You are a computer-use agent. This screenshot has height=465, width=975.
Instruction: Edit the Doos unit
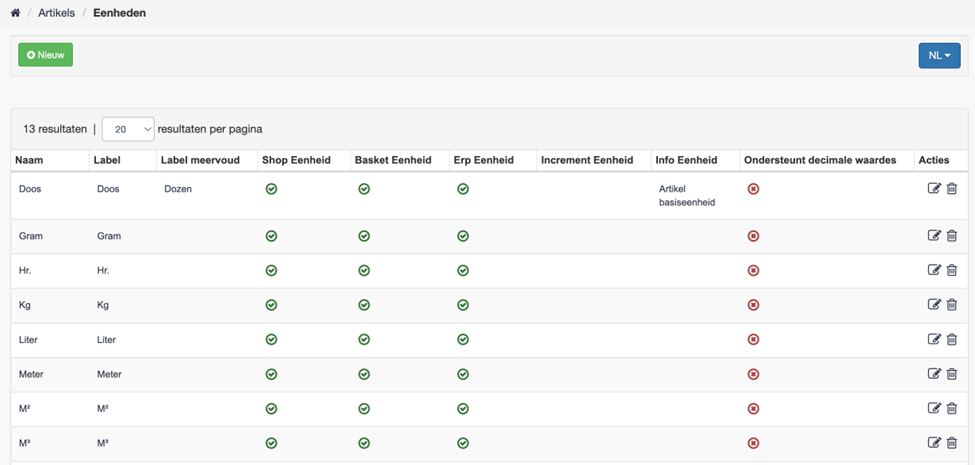point(934,188)
